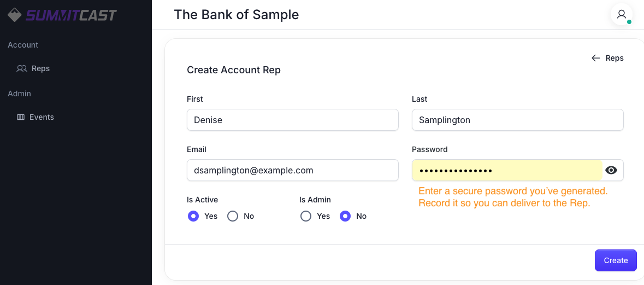This screenshot has height=285, width=644.
Task: Select Yes for Is Active
Action: [x=193, y=216]
